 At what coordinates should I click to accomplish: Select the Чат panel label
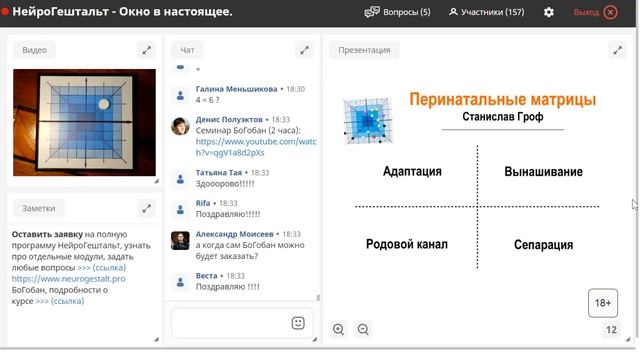[187, 50]
